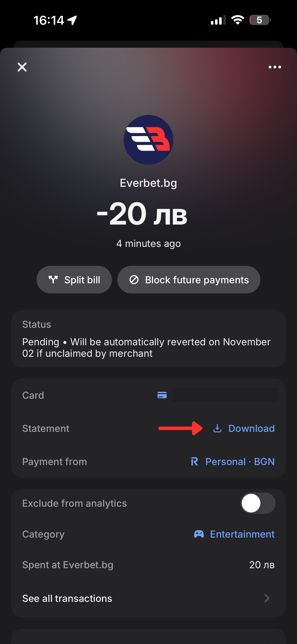The width and height of the screenshot is (297, 644).
Task: Tap the battery indicator in status bar
Action: click(x=260, y=20)
